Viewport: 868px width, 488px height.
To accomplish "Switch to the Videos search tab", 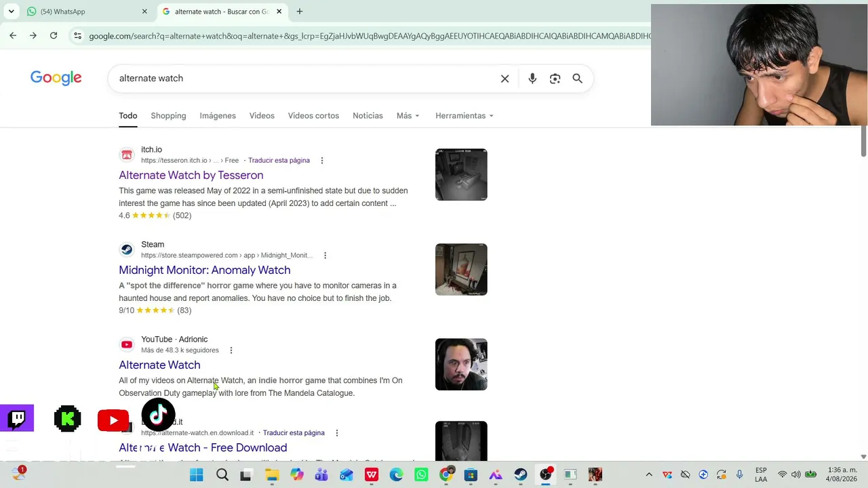I will point(262,116).
